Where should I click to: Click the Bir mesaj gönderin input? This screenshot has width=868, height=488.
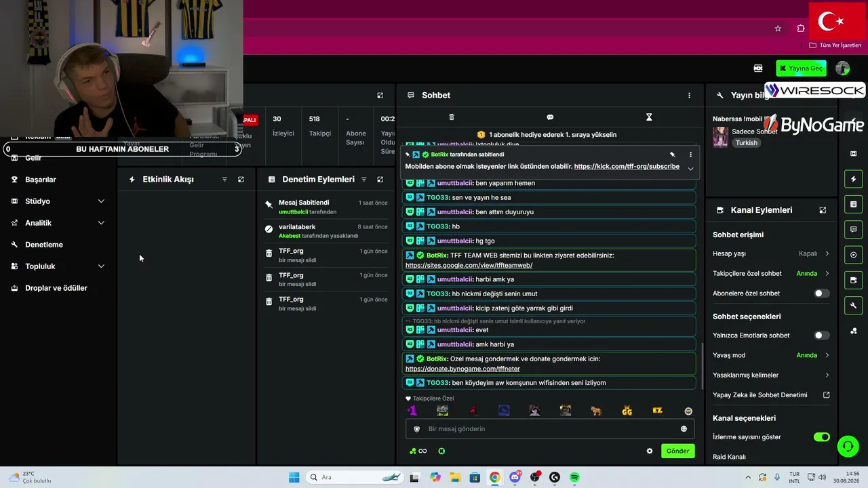tap(550, 429)
